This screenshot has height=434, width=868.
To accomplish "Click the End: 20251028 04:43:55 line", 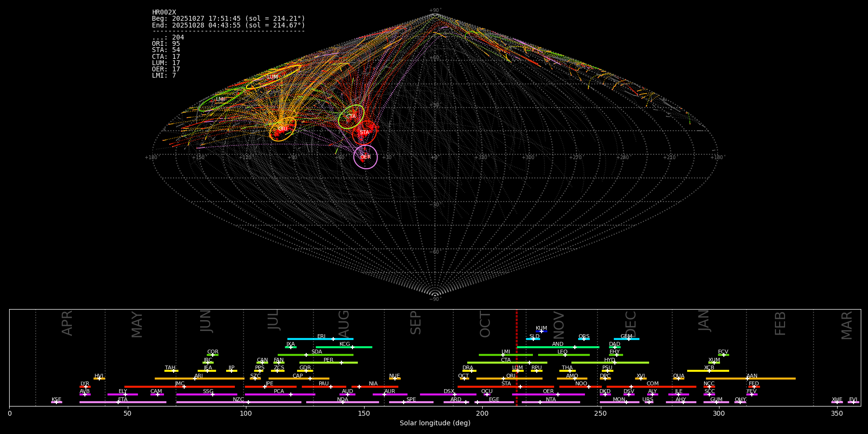I will (229, 25).
